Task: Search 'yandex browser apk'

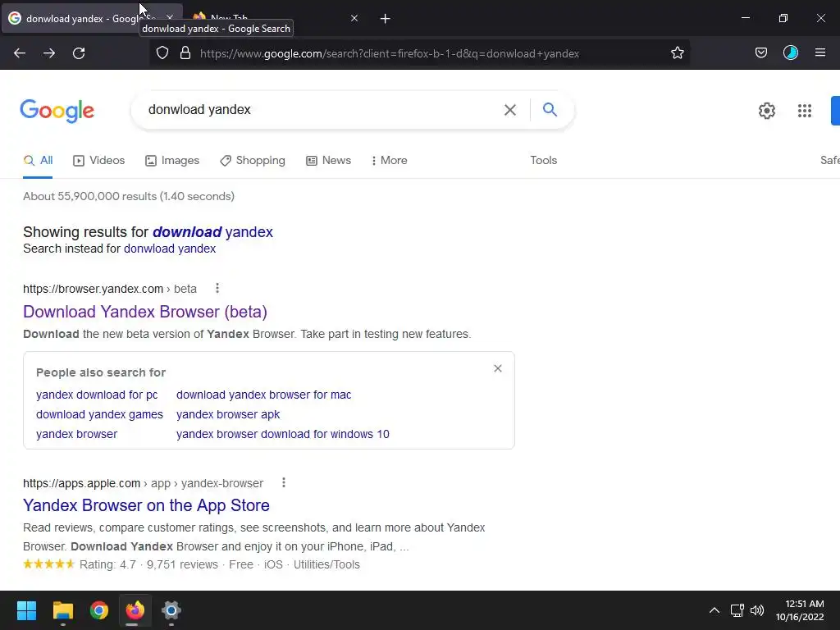Action: 228,414
